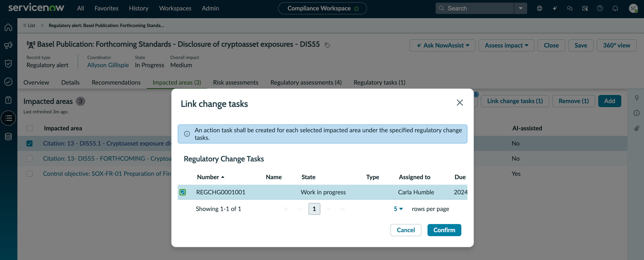Open the Allyson Gillispie coordinator link
Screen dimensions: 644x260
point(108,65)
